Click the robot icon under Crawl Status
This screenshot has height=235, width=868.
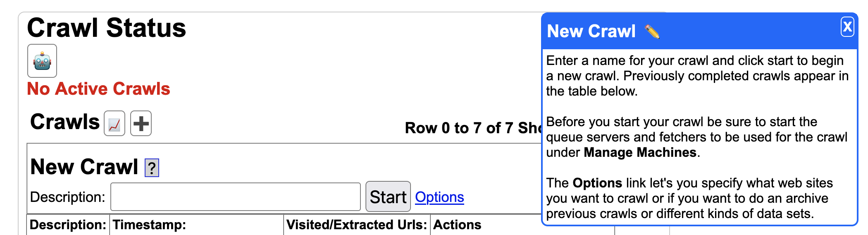[x=42, y=61]
